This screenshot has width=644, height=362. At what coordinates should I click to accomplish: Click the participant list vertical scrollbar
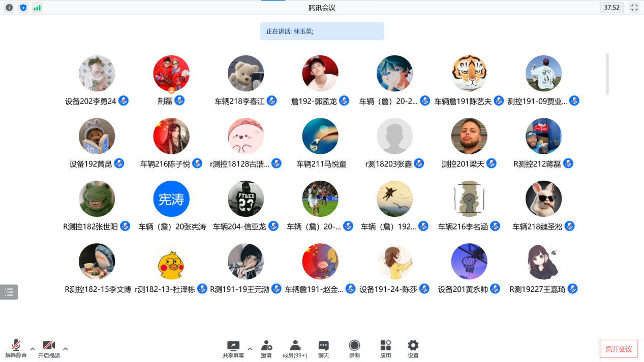click(607, 74)
